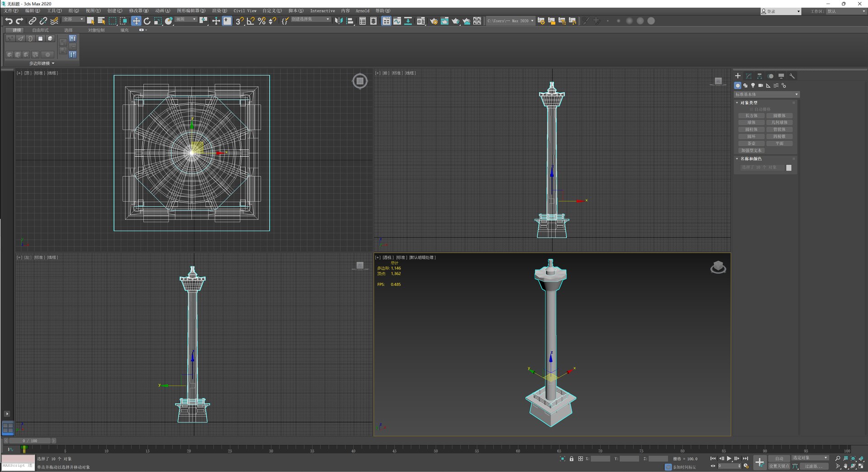Open the 文件(F) menu
The image size is (868, 472).
pyautogui.click(x=11, y=11)
